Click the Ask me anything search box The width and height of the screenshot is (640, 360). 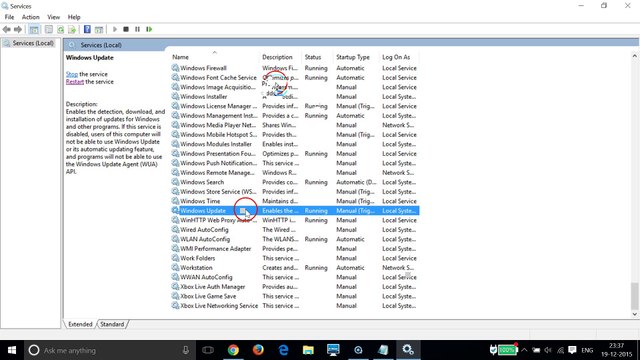[110, 350]
